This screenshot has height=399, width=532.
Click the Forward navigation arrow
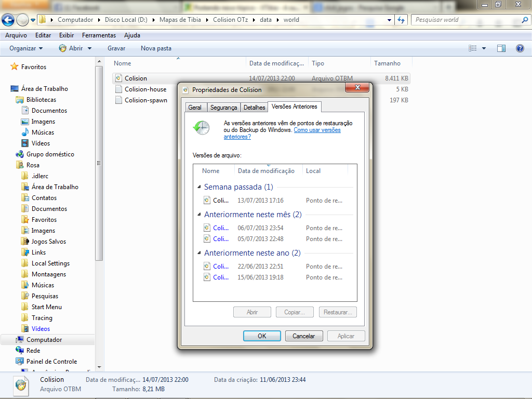click(22, 20)
